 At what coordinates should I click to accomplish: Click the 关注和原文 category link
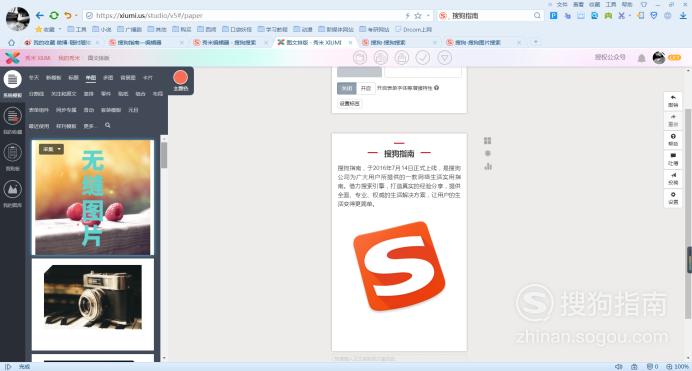pos(64,94)
